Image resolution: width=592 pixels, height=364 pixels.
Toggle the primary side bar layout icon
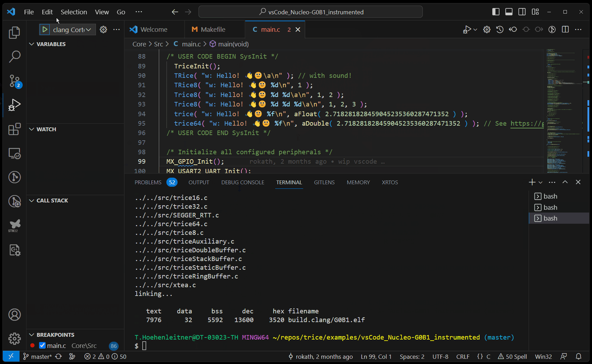pos(496,12)
